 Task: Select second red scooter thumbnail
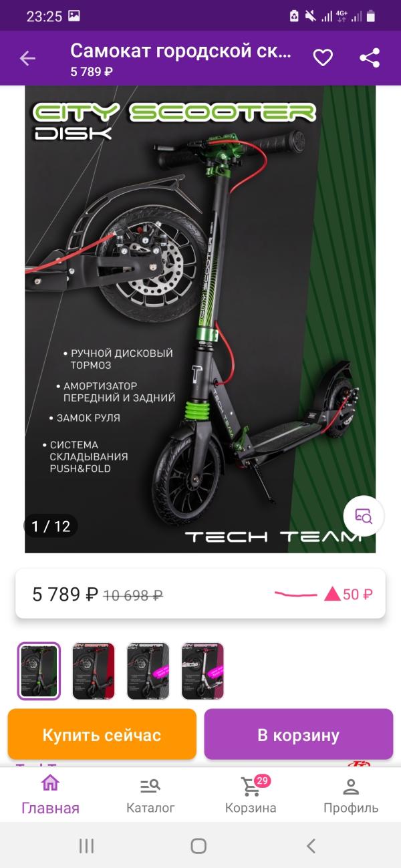(94, 671)
